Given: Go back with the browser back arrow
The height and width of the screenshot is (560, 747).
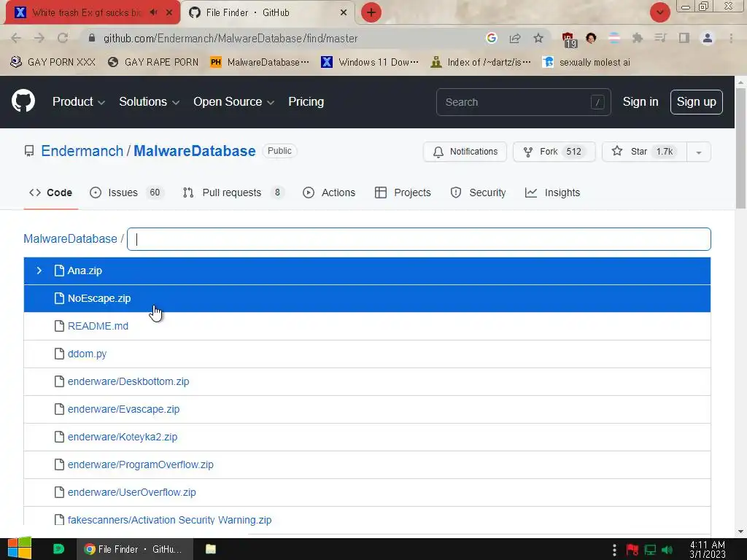Looking at the screenshot, I should 16,38.
